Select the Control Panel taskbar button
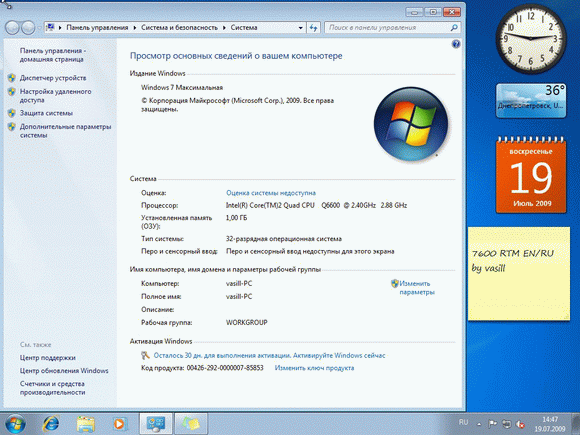 tap(156, 424)
